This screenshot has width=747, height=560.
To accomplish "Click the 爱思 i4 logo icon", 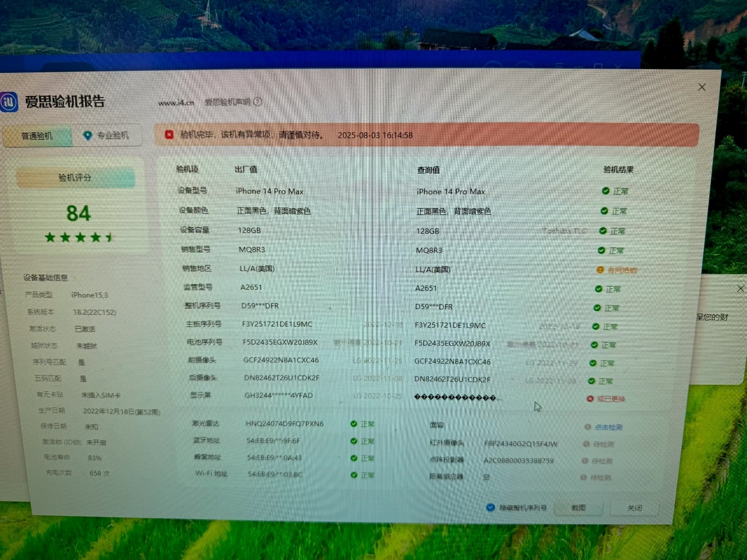I will pyautogui.click(x=9, y=102).
